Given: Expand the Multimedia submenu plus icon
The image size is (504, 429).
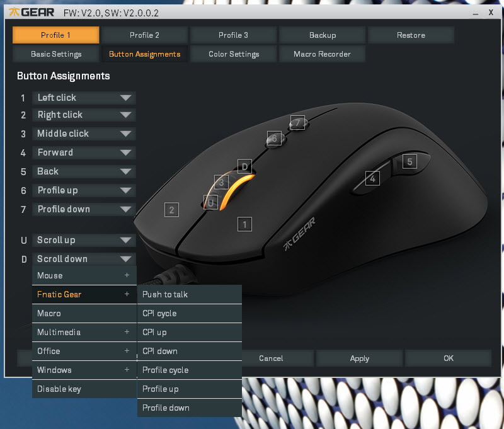Looking at the screenshot, I should tap(127, 331).
